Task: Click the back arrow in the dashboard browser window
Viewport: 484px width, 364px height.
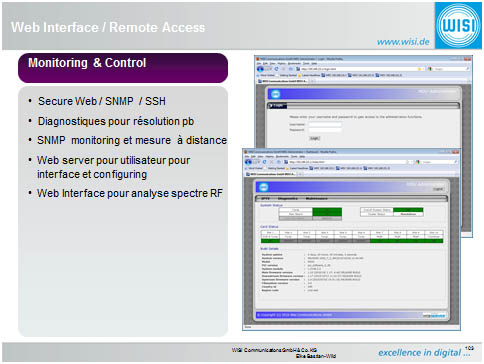Action: [x=248, y=162]
